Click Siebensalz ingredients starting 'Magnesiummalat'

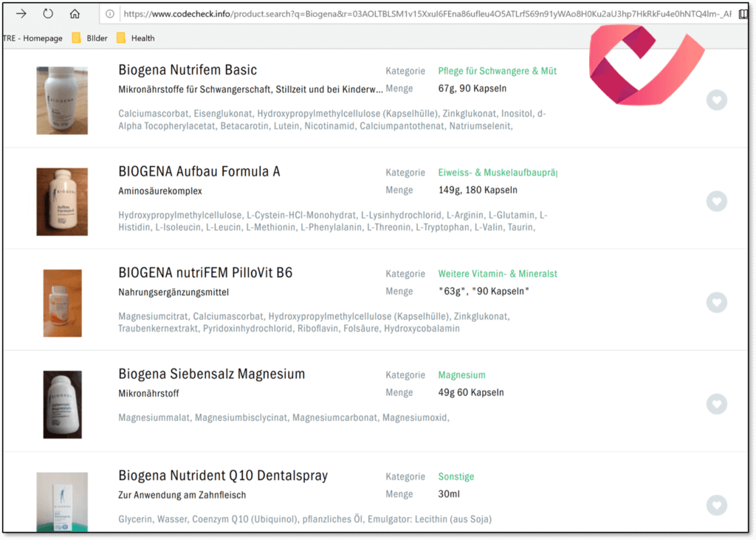coord(283,417)
